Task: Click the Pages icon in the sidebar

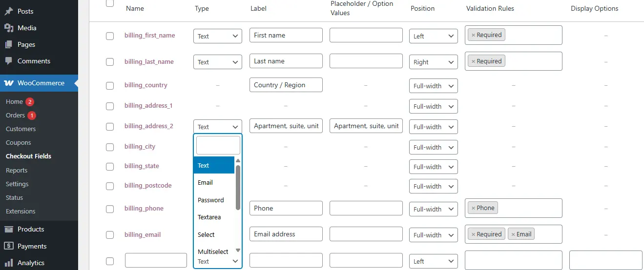Action: (9, 44)
